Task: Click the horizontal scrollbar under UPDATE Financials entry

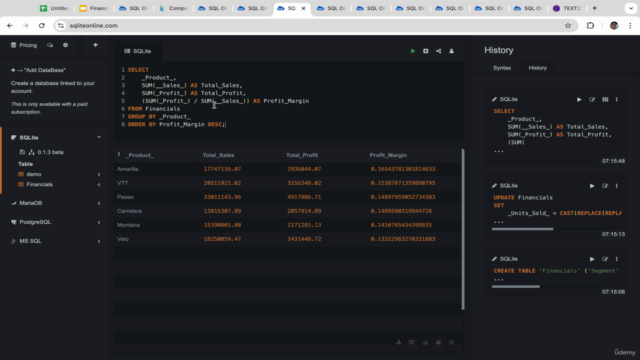Action: (522, 229)
